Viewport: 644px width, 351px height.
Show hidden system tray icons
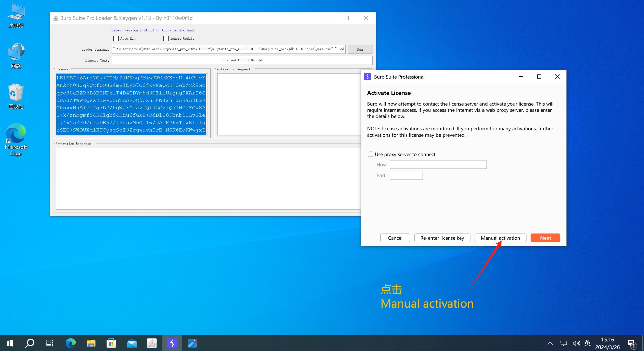[x=550, y=343]
